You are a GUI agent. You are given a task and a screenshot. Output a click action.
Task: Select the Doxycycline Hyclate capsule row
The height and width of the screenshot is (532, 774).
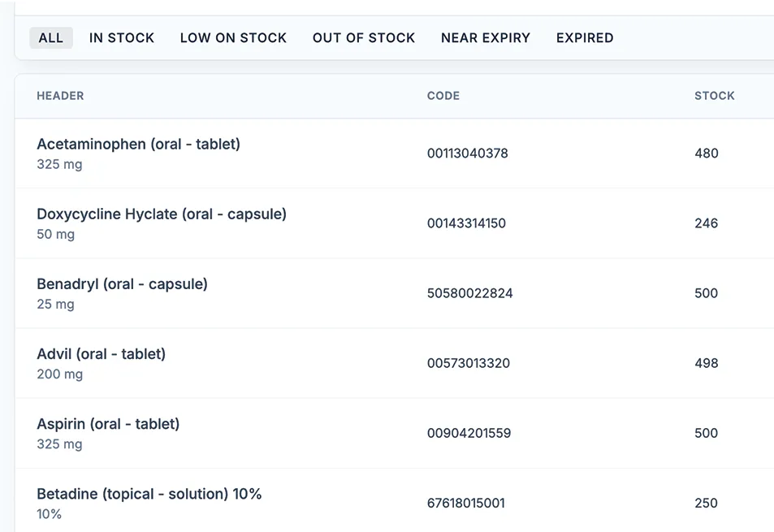(162, 214)
